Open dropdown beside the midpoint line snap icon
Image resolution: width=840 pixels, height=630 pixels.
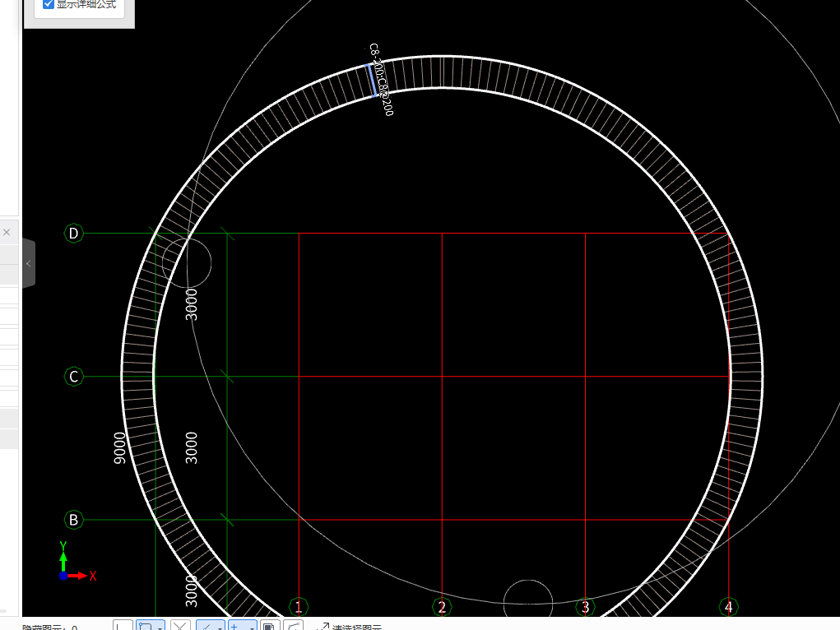[x=220, y=628]
